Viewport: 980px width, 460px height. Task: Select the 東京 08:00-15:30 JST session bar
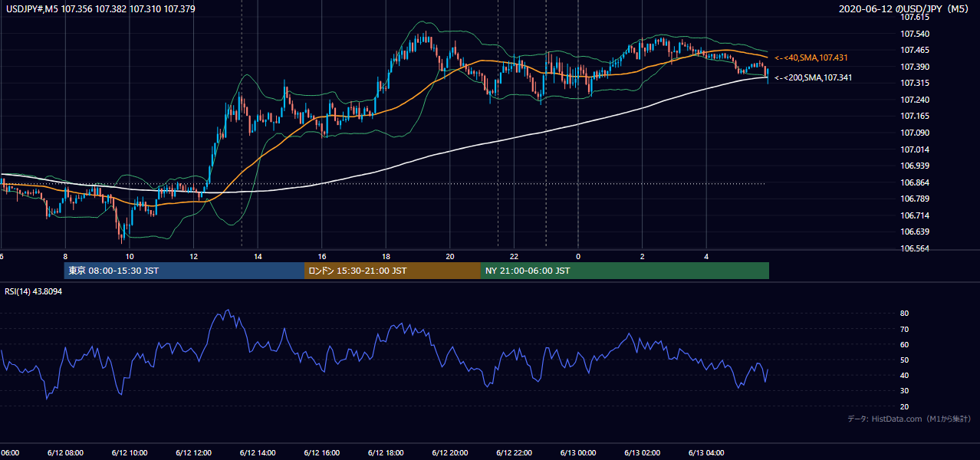point(184,271)
